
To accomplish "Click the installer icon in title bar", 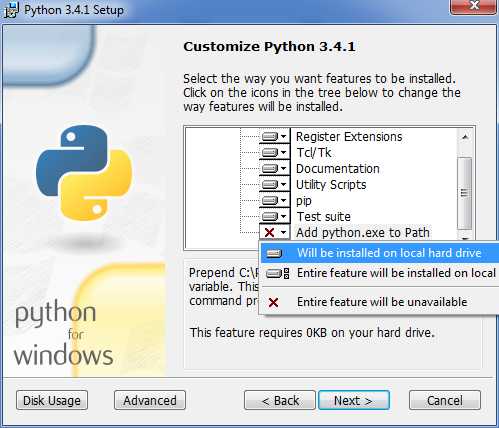I will (11, 10).
